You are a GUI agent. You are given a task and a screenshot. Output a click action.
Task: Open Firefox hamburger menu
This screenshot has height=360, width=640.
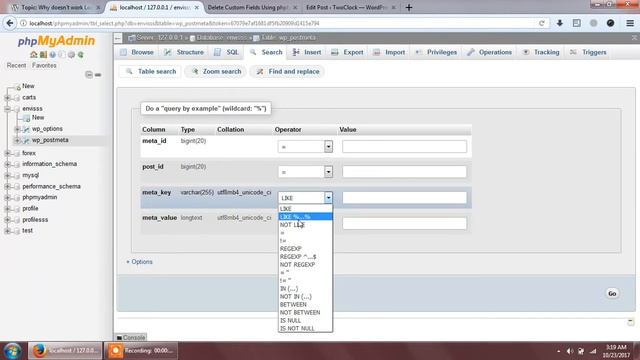point(630,23)
